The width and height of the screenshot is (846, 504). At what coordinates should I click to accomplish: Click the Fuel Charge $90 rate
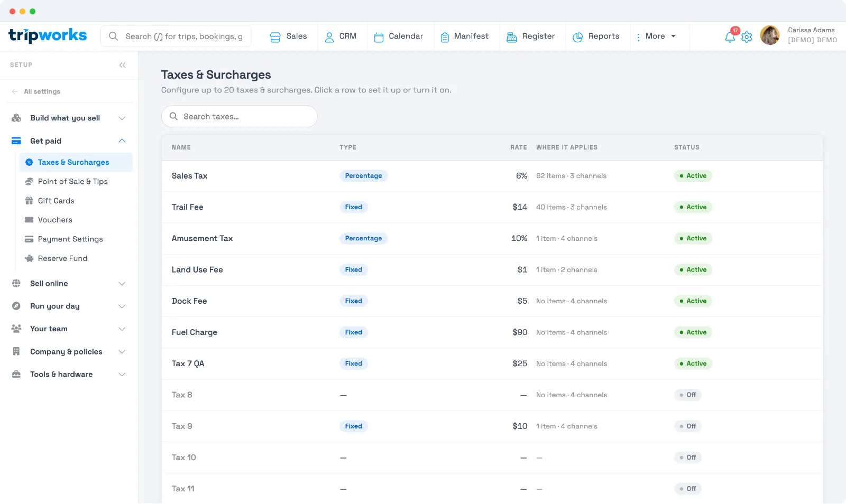point(520,332)
